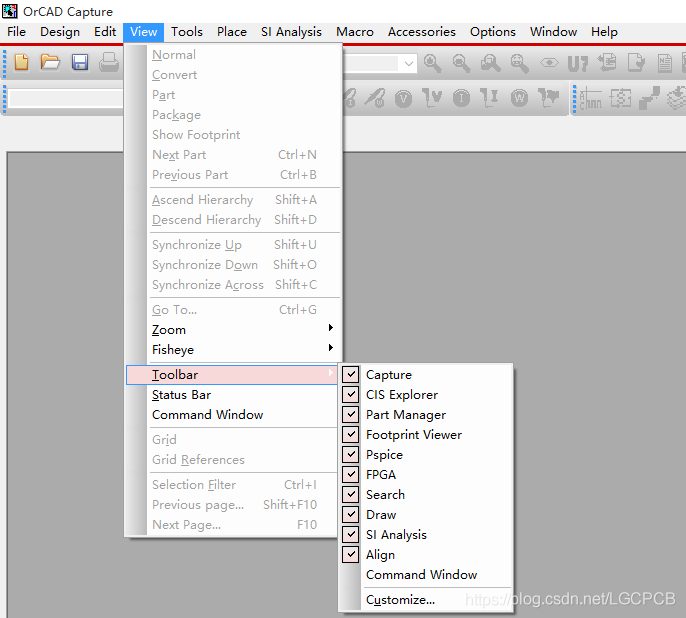Screen dimensions: 686x618
Task: Uncheck the Align toolbar checkbox
Action: coord(351,554)
